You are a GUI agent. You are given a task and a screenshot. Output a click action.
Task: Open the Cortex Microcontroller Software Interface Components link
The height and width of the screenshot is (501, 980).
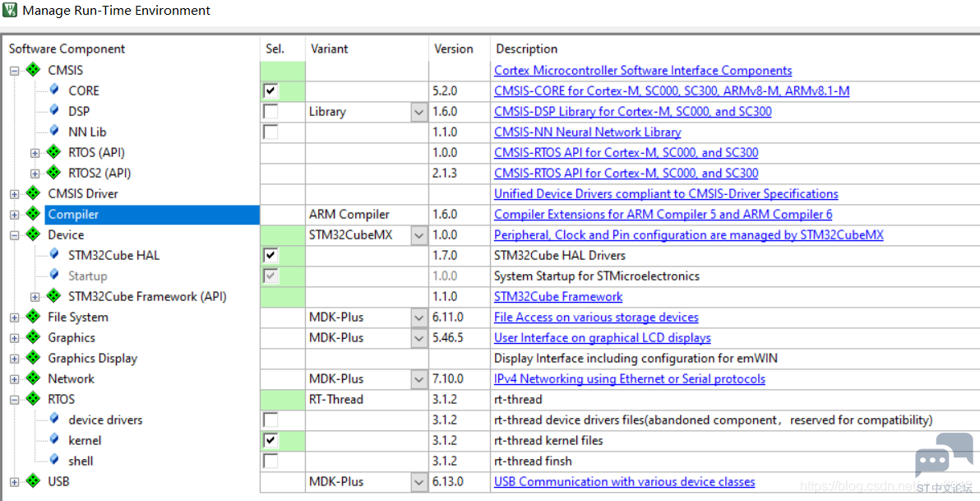click(x=643, y=71)
